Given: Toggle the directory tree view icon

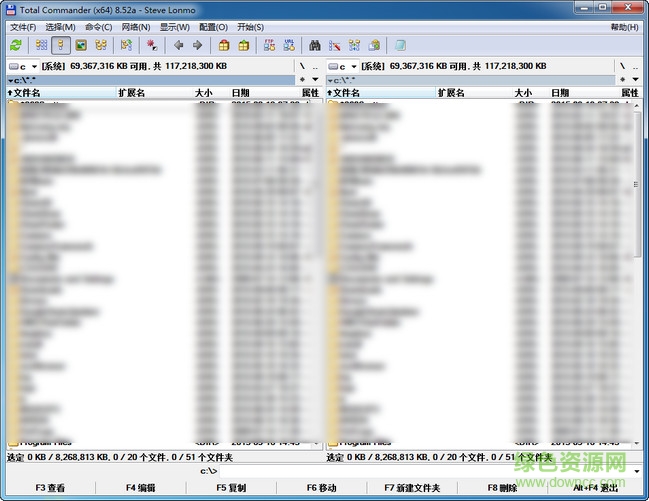Looking at the screenshot, I should click(101, 45).
